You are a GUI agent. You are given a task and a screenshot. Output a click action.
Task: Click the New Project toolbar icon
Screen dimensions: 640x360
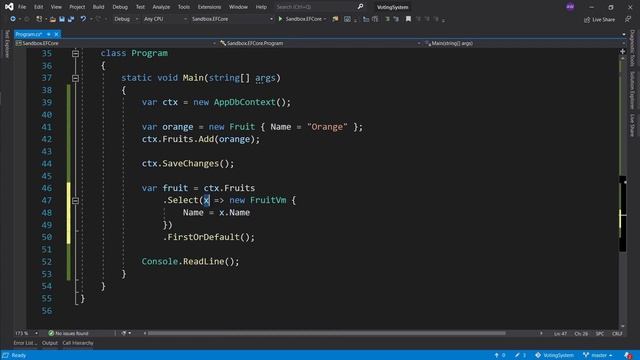click(39, 19)
